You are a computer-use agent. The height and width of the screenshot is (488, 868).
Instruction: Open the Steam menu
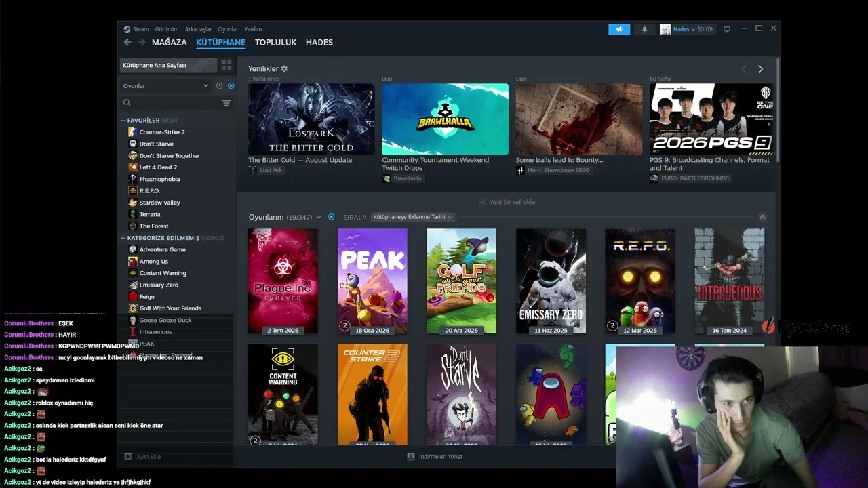[x=140, y=29]
